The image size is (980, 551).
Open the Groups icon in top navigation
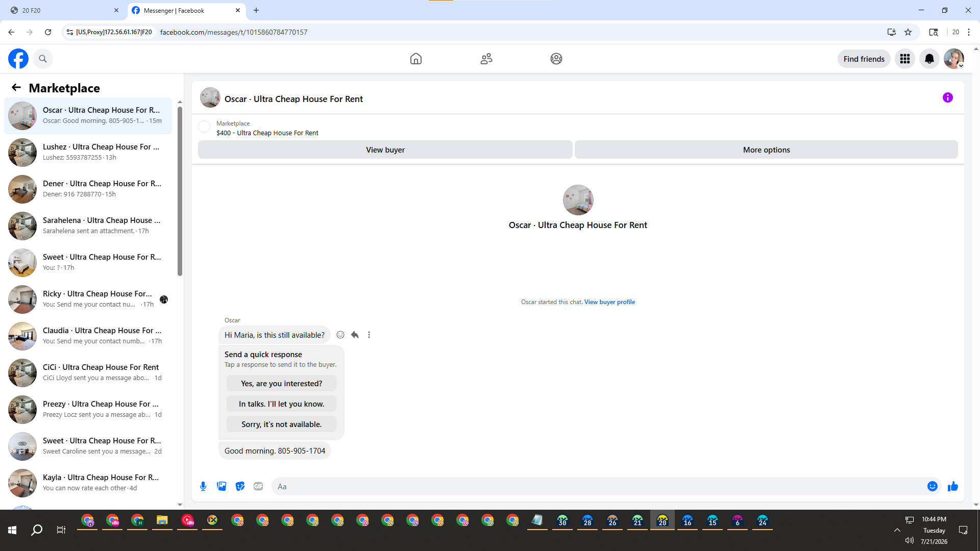(x=556, y=59)
